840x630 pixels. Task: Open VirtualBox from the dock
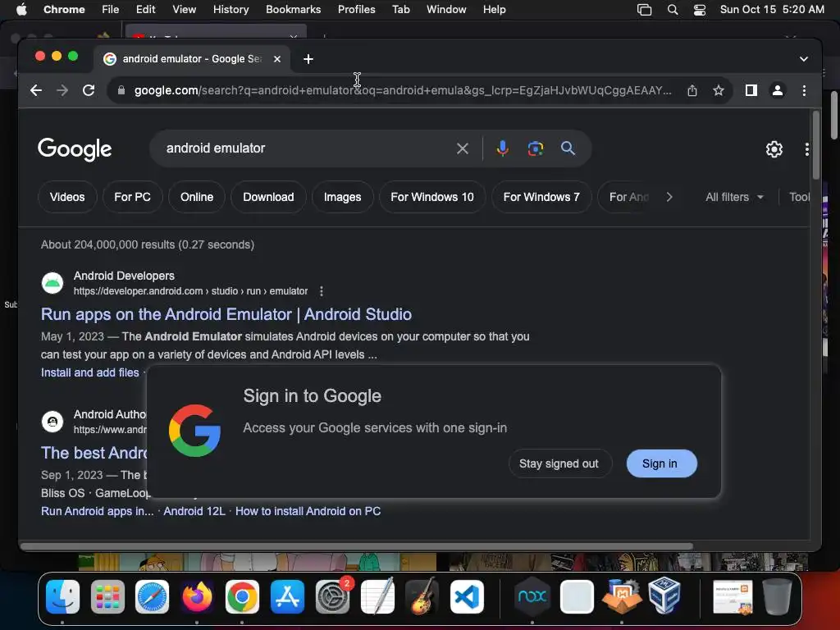coord(664,596)
